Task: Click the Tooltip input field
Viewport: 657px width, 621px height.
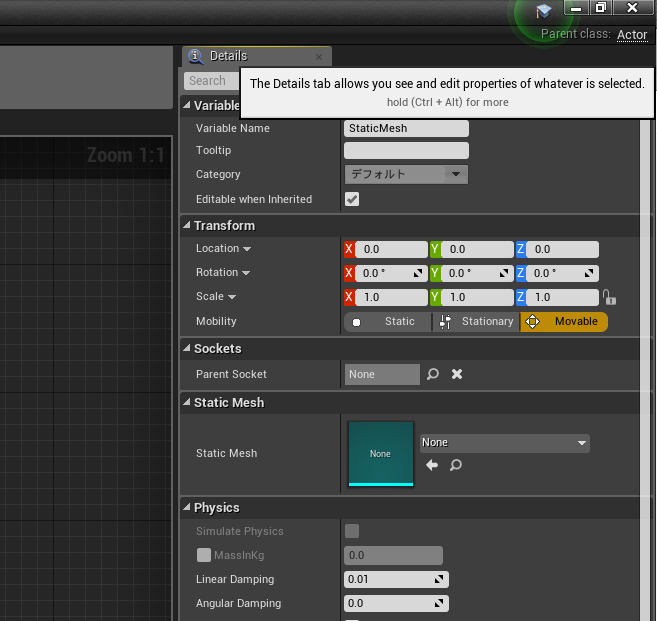Action: [x=406, y=150]
